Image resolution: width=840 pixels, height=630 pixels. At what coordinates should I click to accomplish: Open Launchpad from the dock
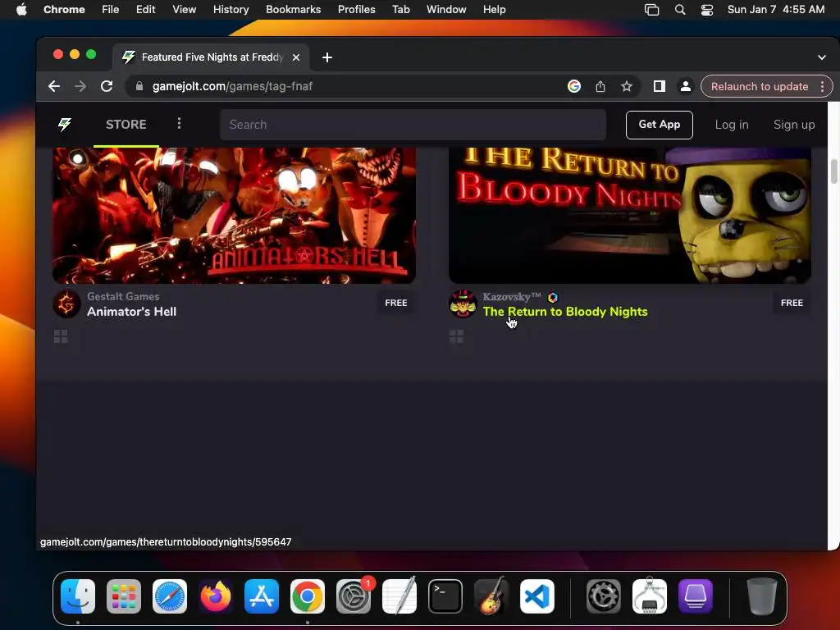(x=124, y=596)
